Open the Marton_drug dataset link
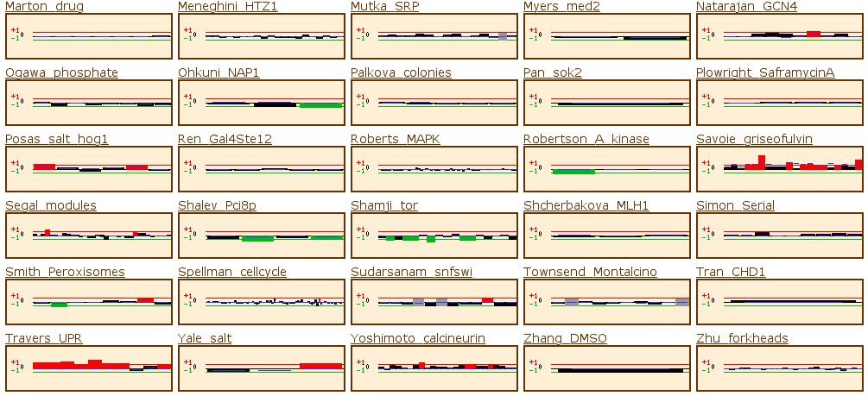868x396 pixels. click(44, 7)
